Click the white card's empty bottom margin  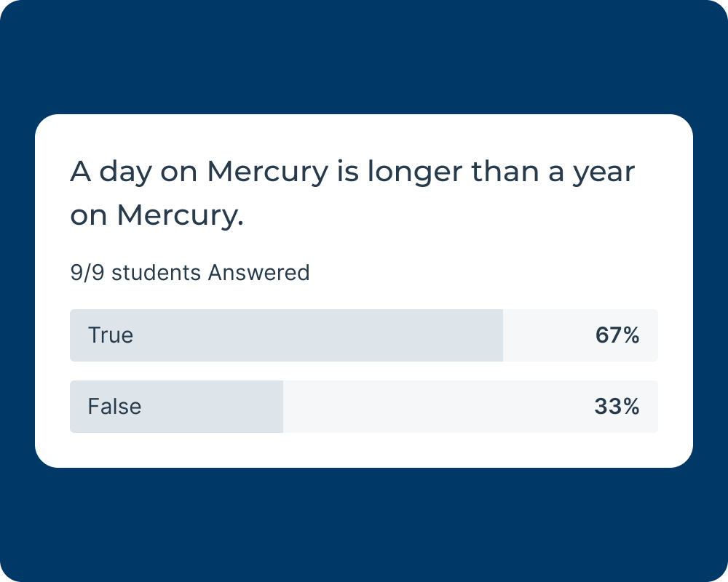364,451
